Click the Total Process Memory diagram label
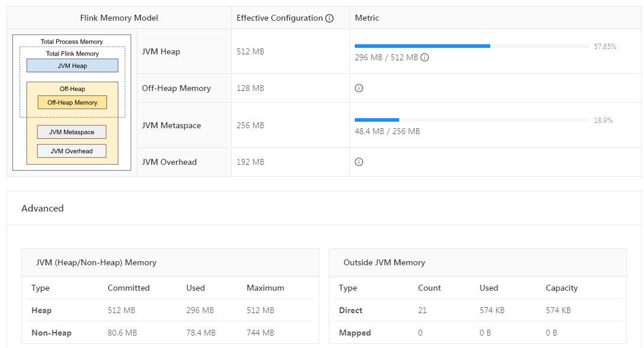Image resolution: width=644 pixels, height=348 pixels. click(x=72, y=41)
